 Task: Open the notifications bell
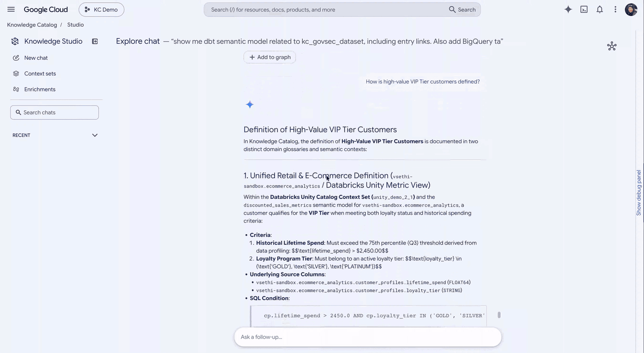point(600,9)
